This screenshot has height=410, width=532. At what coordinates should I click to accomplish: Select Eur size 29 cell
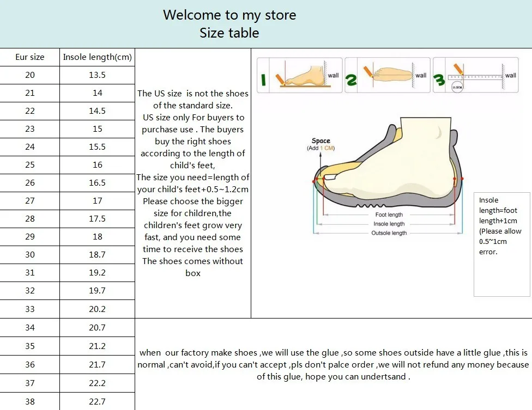coord(30,236)
